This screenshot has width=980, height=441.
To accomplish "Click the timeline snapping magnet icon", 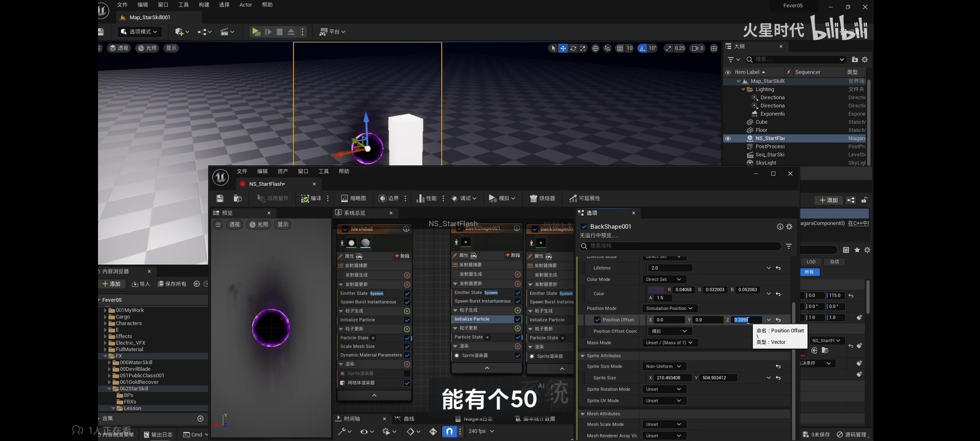I will pos(449,431).
